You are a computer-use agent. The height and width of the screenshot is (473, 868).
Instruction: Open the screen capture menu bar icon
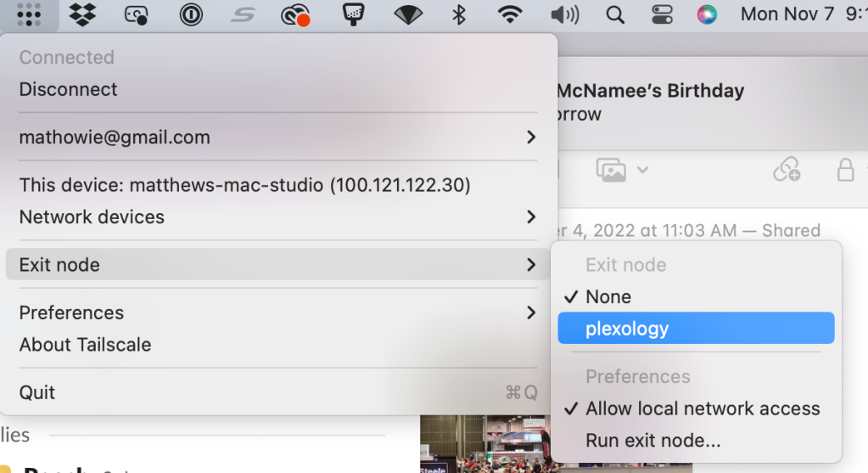click(136, 15)
